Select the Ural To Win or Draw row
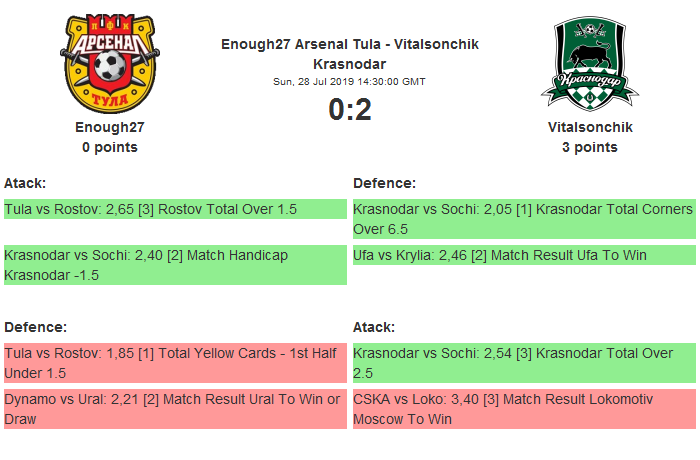The image size is (700, 460). [175, 409]
